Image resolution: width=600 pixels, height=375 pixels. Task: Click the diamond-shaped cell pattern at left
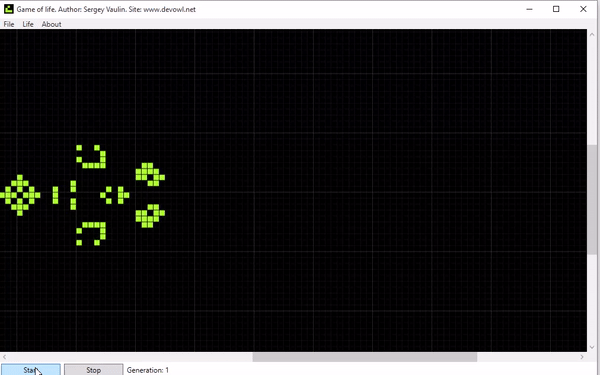20,195
